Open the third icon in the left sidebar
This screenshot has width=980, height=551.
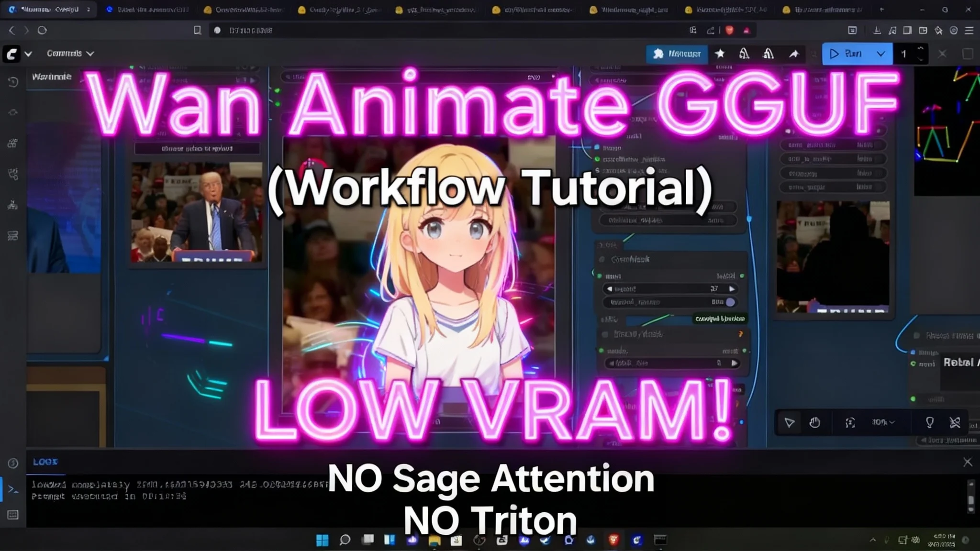point(13,143)
